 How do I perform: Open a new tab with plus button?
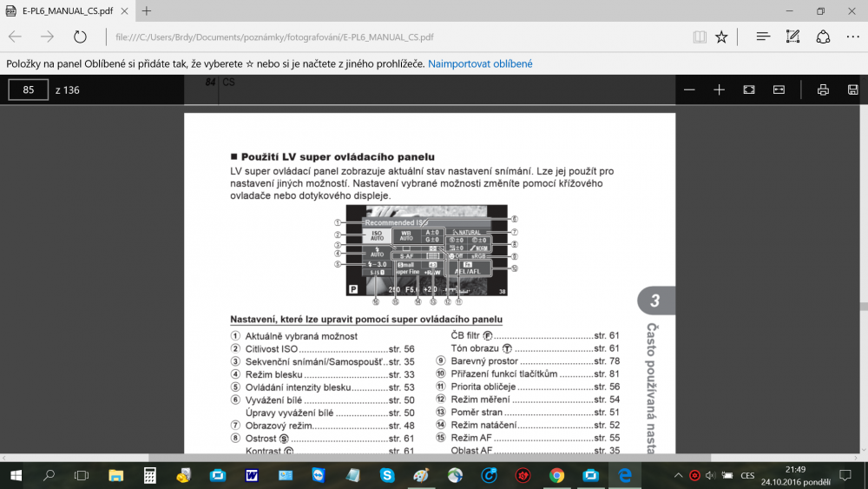click(x=147, y=11)
